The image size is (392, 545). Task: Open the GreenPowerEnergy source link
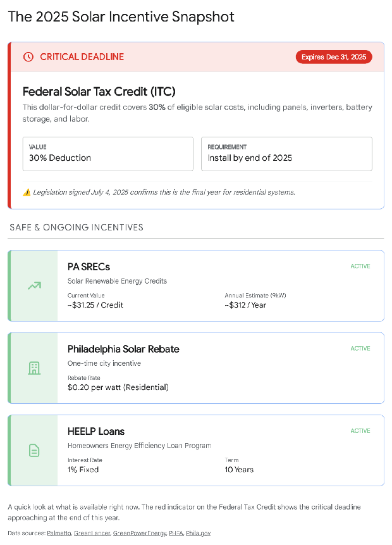[138, 533]
